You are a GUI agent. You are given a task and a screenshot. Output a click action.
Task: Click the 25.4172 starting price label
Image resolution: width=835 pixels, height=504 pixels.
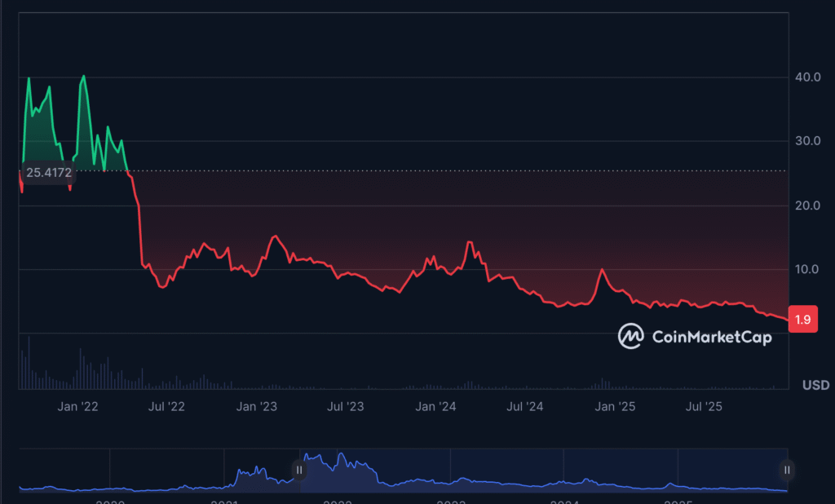(48, 173)
